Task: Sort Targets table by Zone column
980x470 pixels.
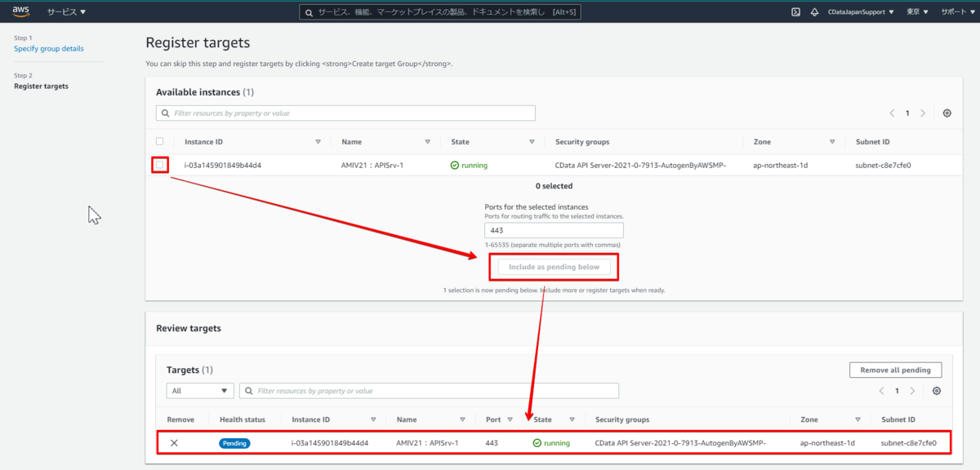Action: [858, 419]
